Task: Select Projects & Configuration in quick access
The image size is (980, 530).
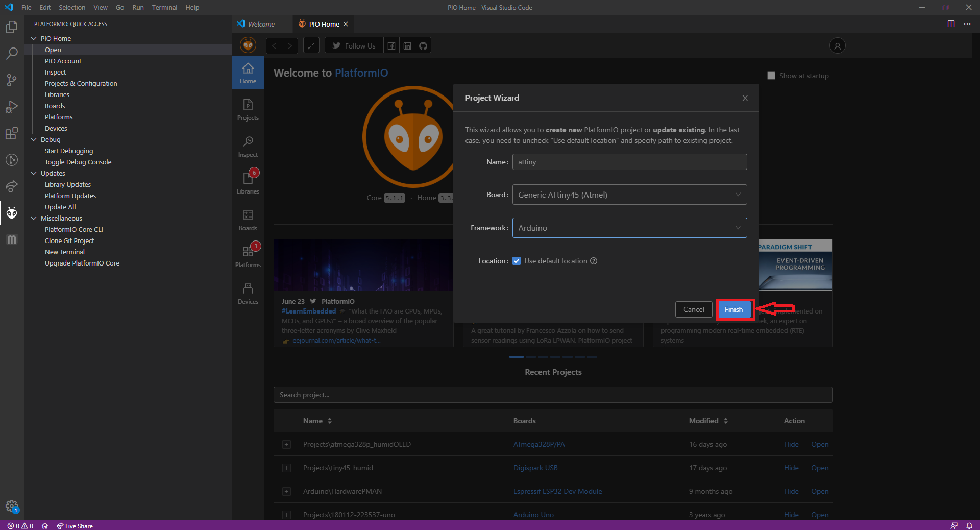Action: (81, 83)
